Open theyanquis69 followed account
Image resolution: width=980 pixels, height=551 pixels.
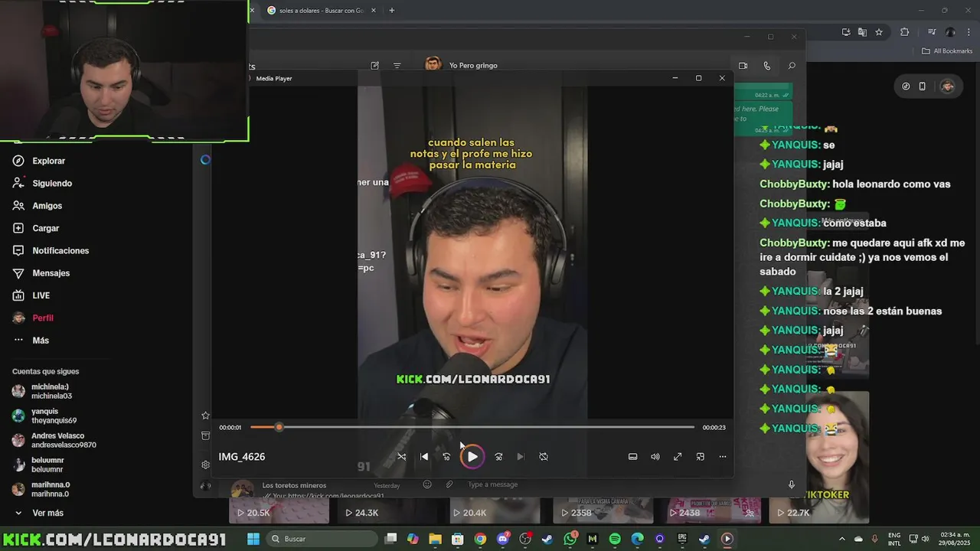coord(54,416)
